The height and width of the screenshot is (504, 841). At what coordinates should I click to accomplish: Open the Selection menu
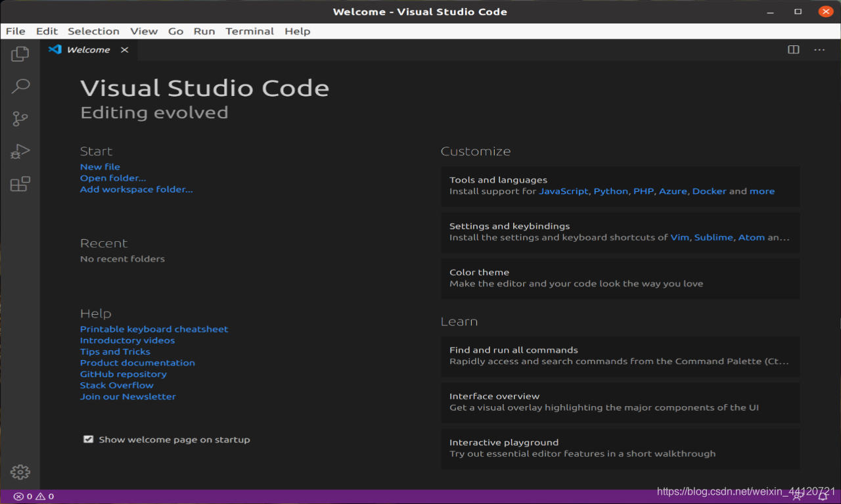[x=93, y=31]
